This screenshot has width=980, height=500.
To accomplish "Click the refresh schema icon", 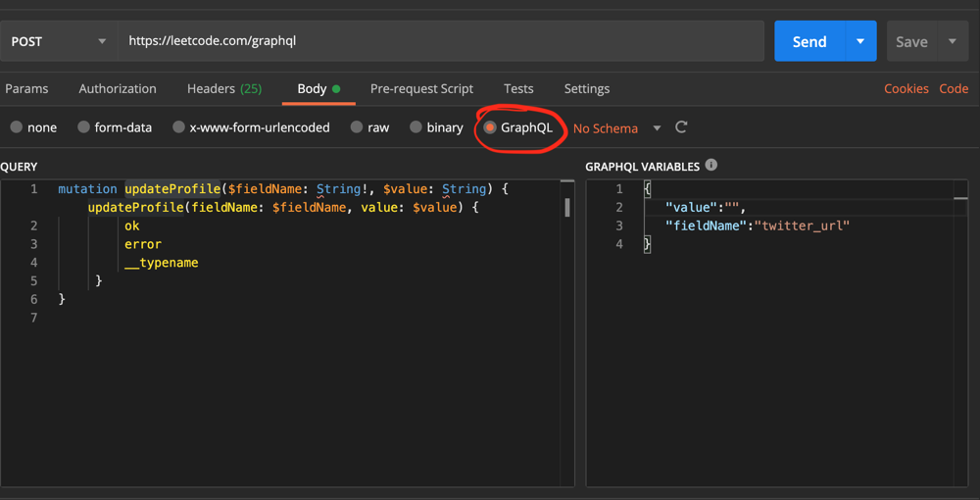I will click(681, 127).
